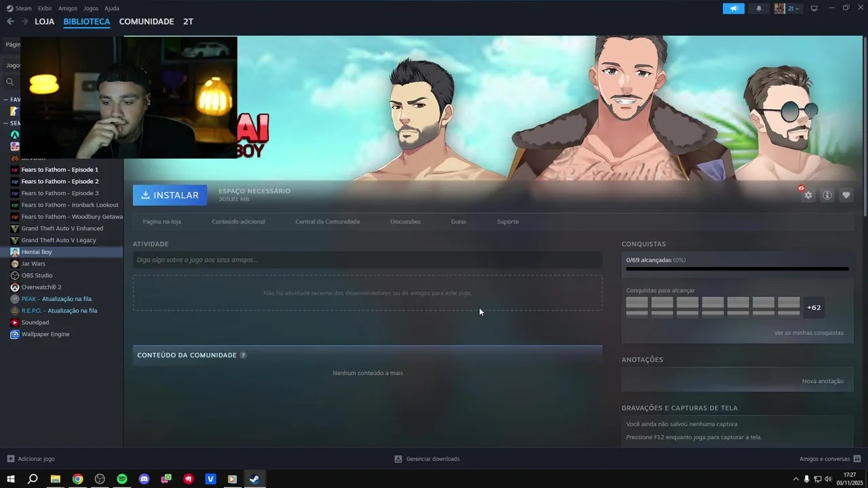Open Discord from taskbar
868x488 pixels.
(144, 479)
